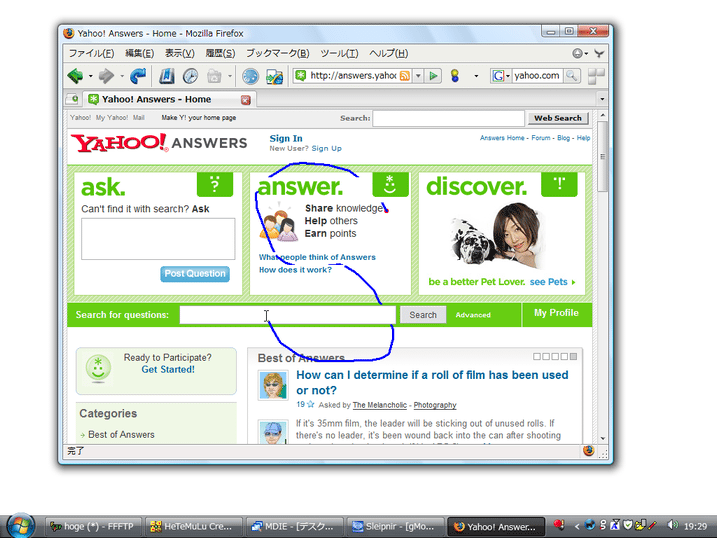
Task: Open the history clock icon in toolbar
Action: tap(190, 76)
